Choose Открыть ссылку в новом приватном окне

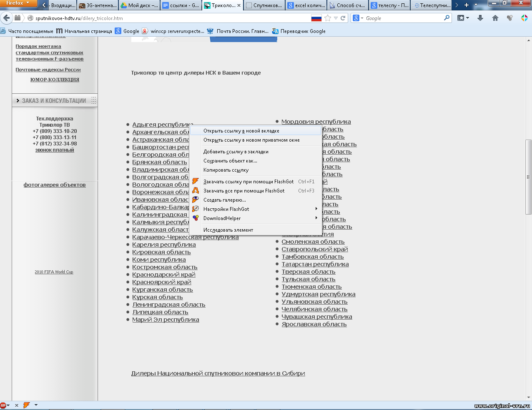click(x=256, y=140)
